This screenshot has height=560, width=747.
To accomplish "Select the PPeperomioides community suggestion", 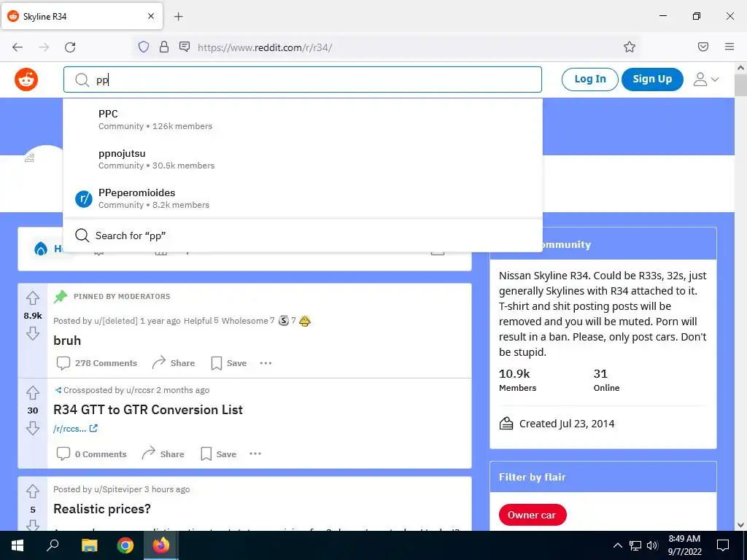I will 303,198.
